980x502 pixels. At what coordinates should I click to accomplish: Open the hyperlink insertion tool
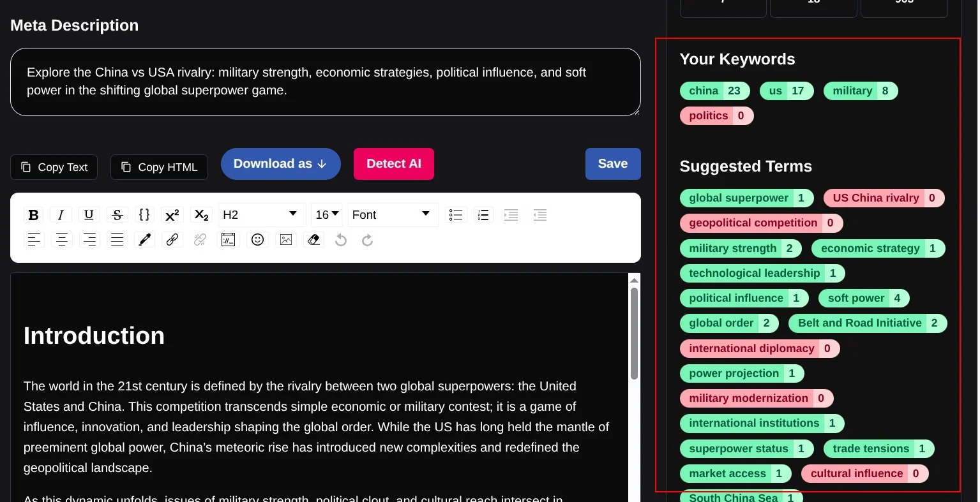coord(172,240)
